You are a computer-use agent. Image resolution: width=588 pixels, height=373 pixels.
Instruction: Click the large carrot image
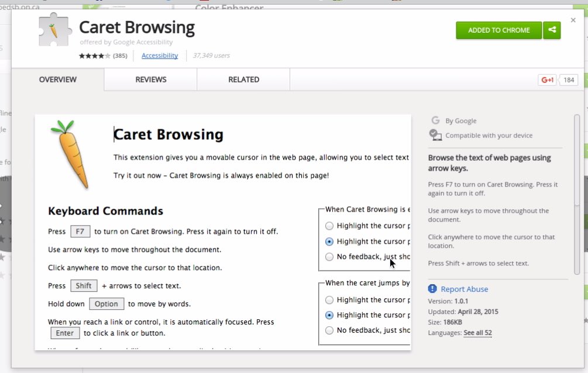coord(70,154)
